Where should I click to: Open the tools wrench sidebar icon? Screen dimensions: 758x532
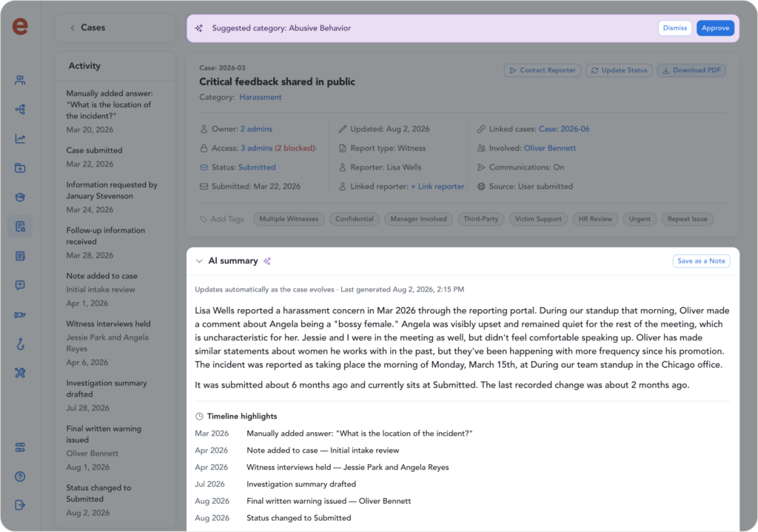[x=20, y=373]
